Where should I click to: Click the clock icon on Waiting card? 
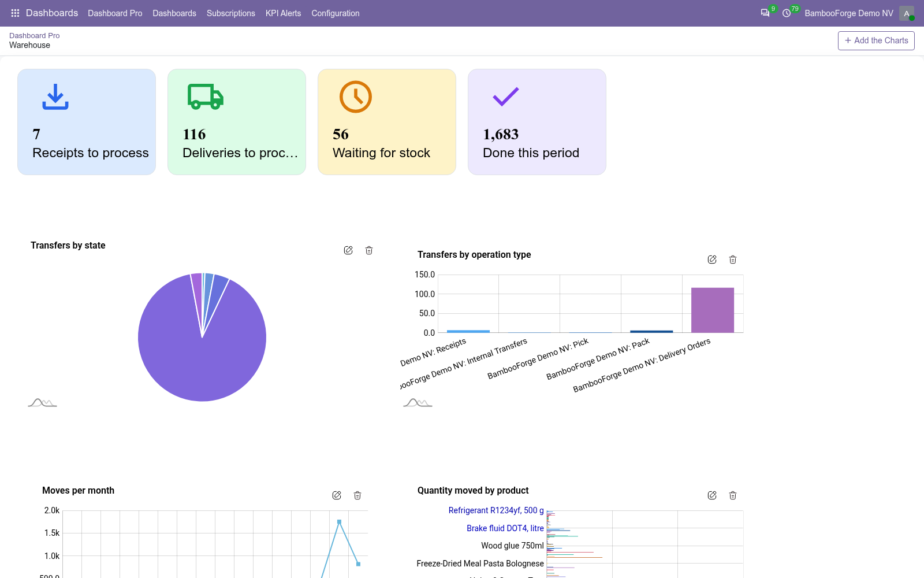pyautogui.click(x=356, y=97)
